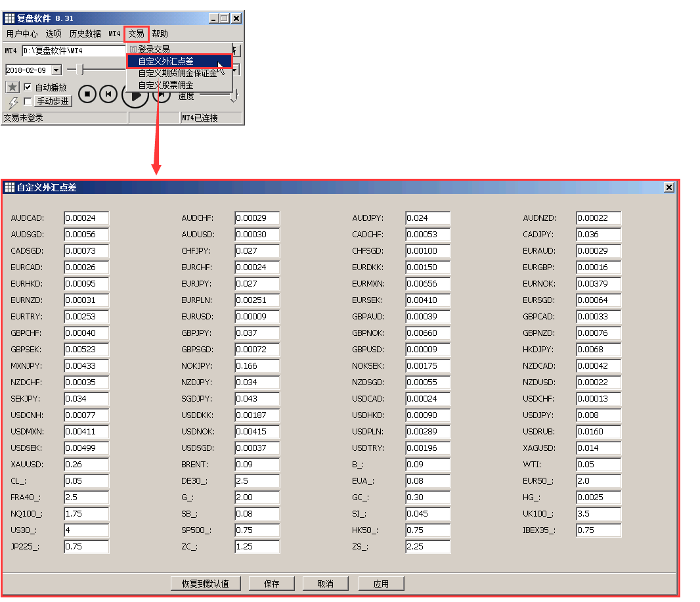Open the 交易 menu

point(136,34)
